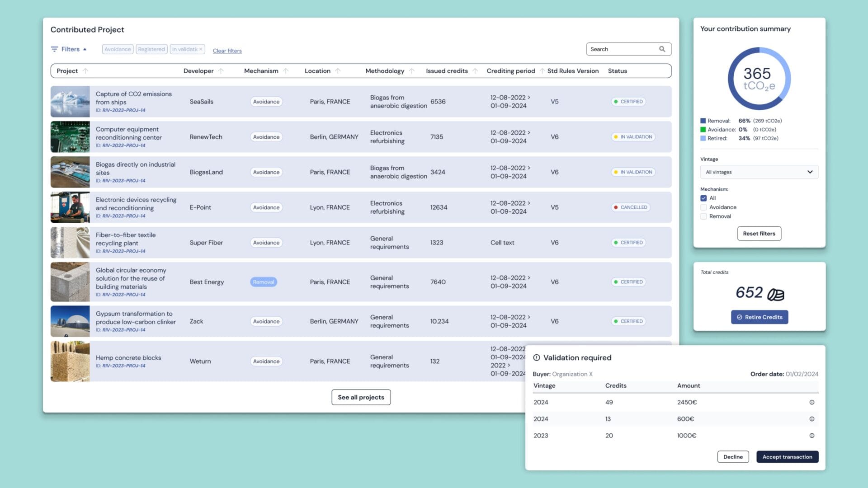Sort by Issued credits column arrow

point(475,71)
